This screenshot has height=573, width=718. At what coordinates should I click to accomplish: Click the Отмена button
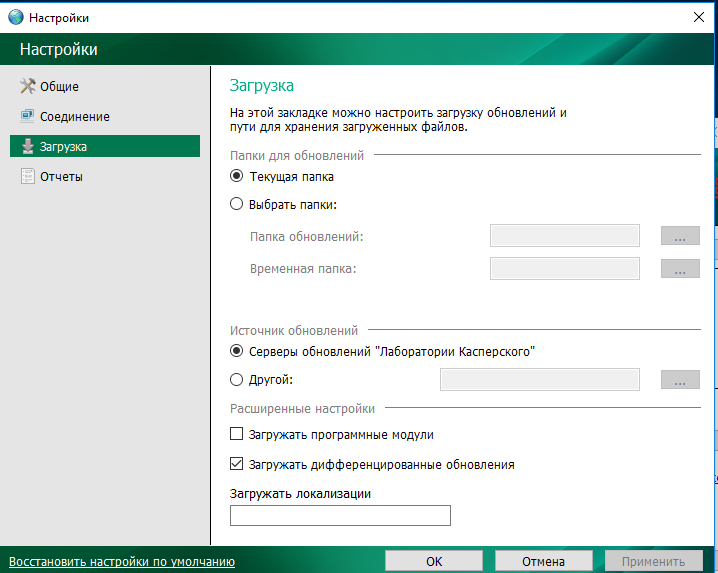click(544, 562)
